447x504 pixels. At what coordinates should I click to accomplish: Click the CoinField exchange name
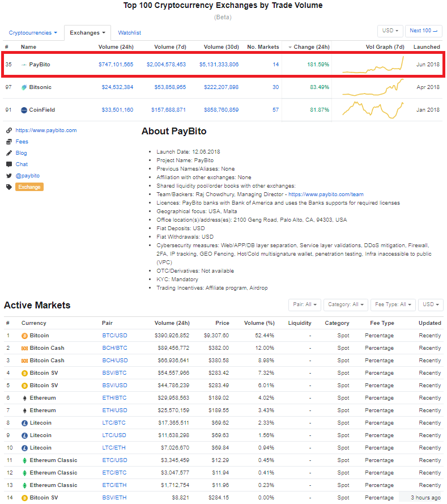tap(42, 110)
